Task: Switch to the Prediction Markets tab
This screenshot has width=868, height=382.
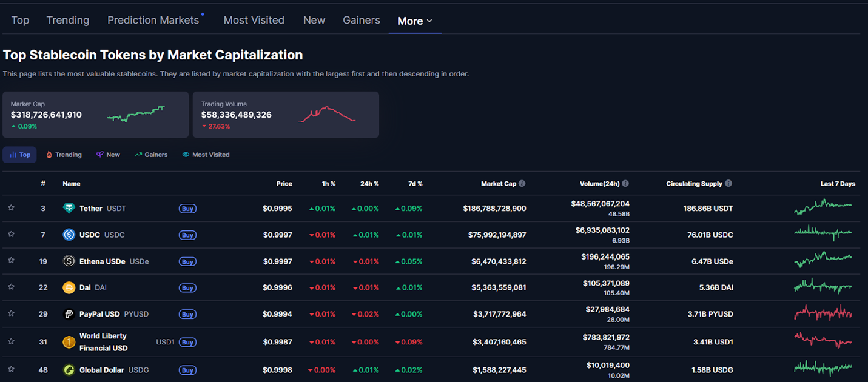Action: (153, 19)
